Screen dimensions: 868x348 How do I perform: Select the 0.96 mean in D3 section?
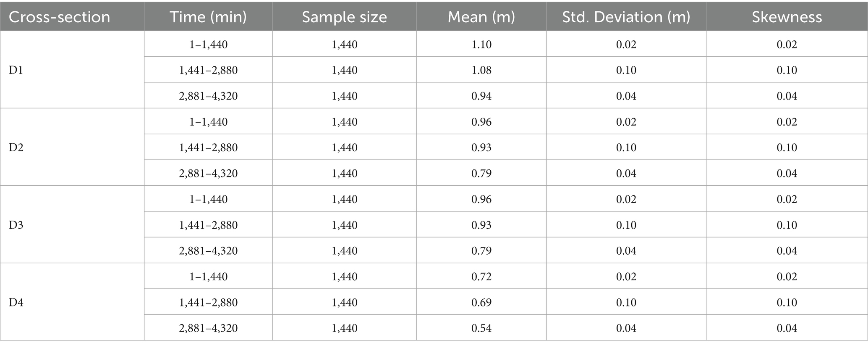pos(481,199)
